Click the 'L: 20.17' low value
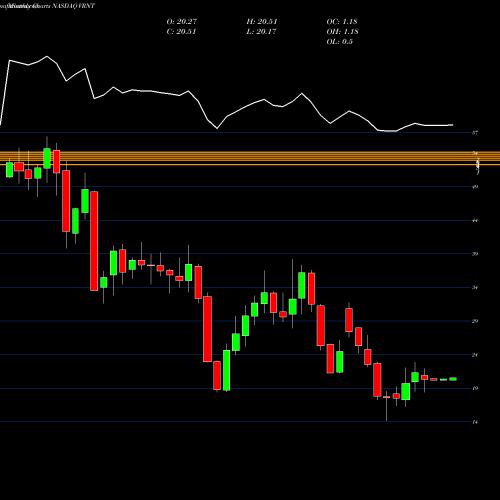 (x=261, y=32)
